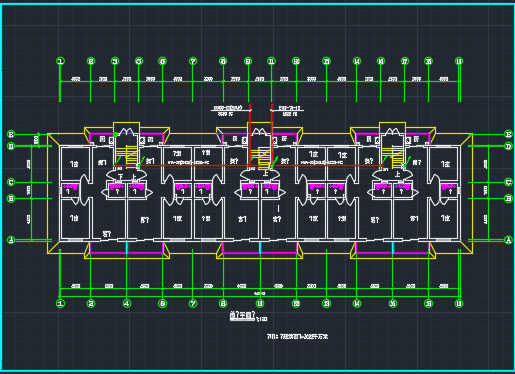Pick bottom-row grid bubble number 14
This screenshot has height=374, width=515.
357,303
